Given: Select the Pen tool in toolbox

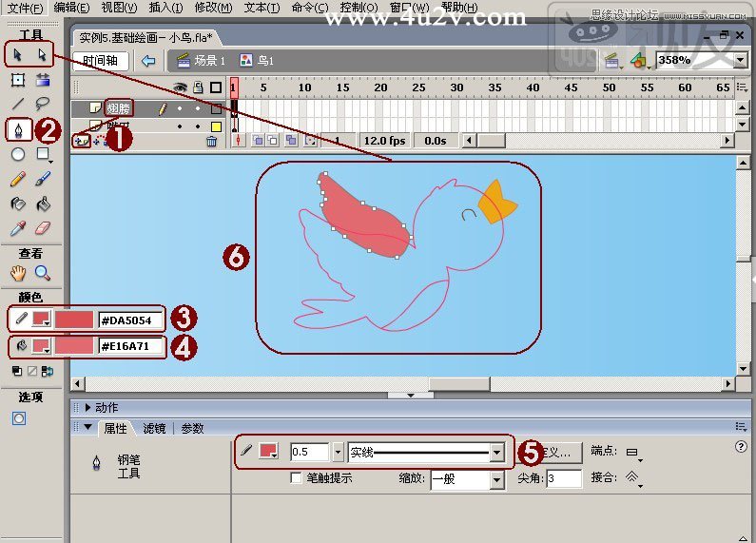Looking at the screenshot, I should pos(18,128).
